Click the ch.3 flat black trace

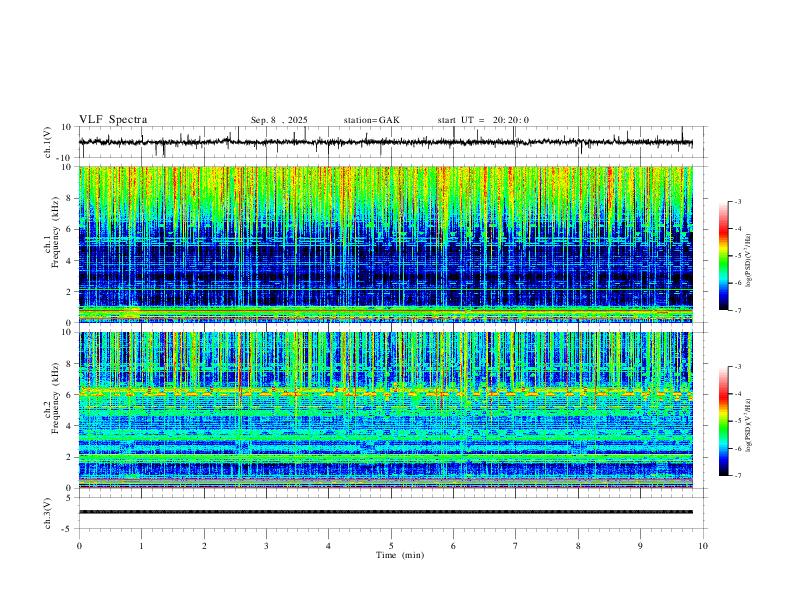point(385,512)
